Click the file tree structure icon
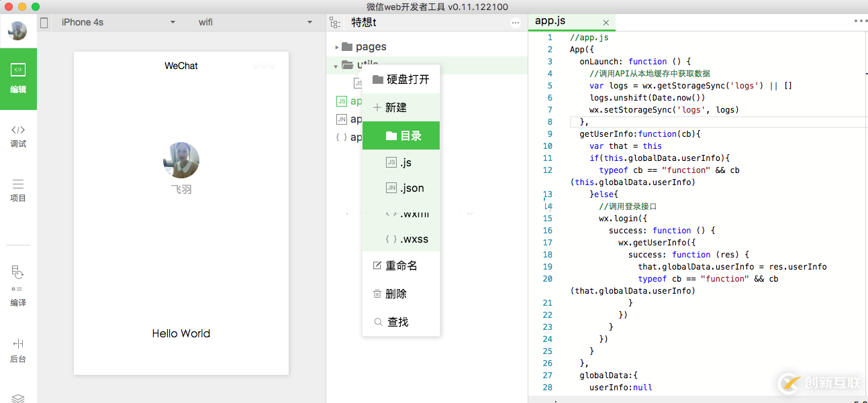Viewport: 868px width, 403px height. coord(335,22)
